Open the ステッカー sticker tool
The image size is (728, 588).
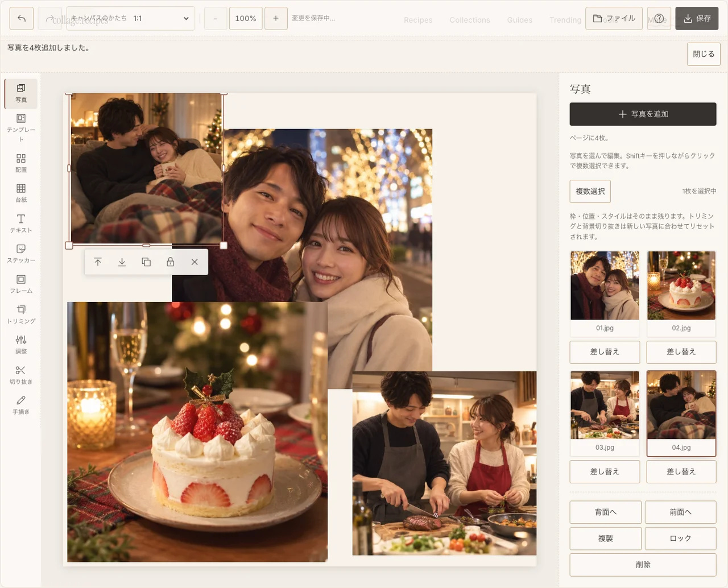21,254
